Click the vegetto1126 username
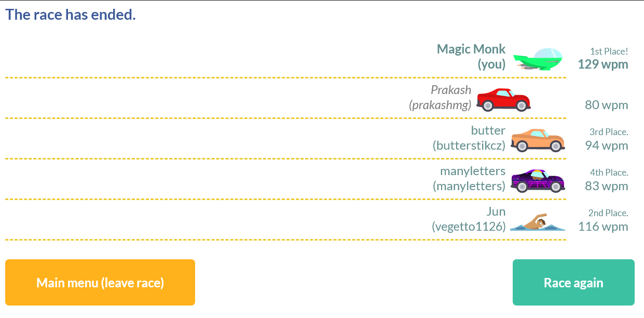This screenshot has height=318, width=644. [469, 227]
